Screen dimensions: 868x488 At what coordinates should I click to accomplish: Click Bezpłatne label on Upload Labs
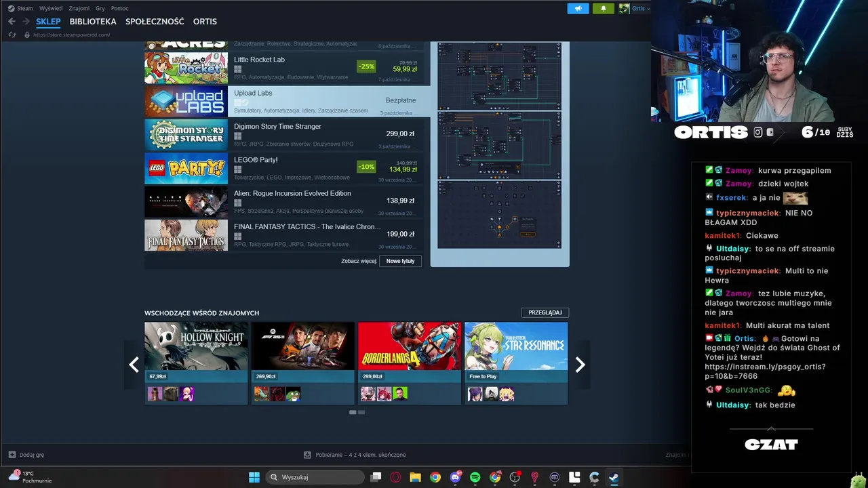tap(401, 100)
